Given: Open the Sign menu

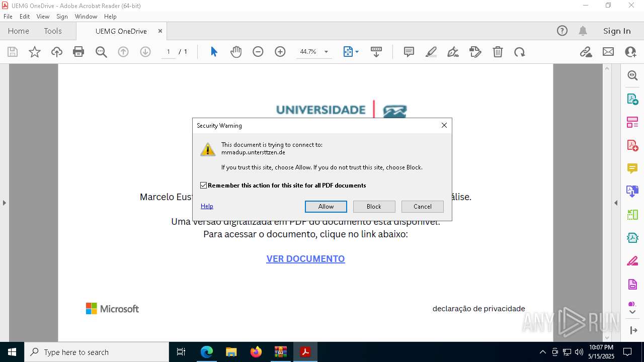Looking at the screenshot, I should coord(62,17).
